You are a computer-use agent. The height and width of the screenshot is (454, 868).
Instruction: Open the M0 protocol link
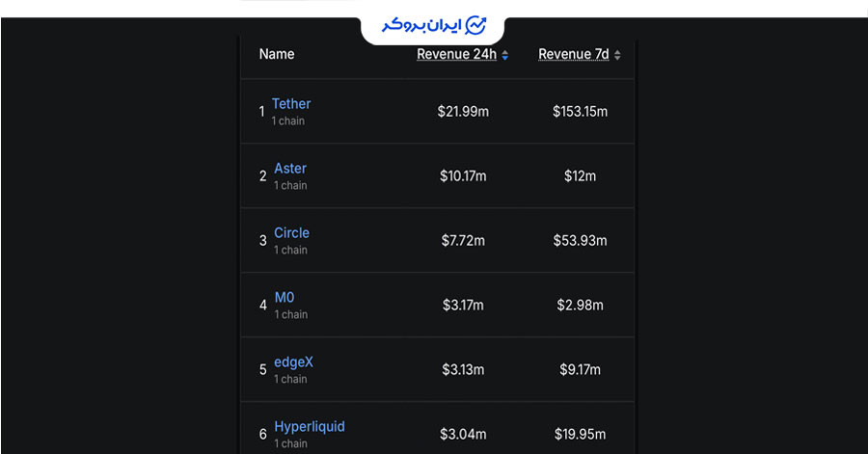point(285,298)
